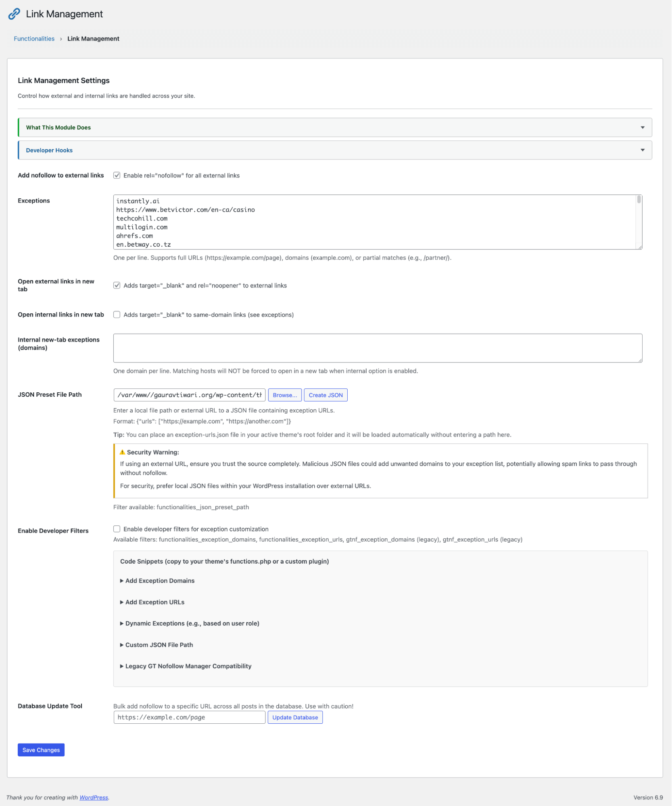
Task: Click the JSON Preset File Path field
Action: pos(190,395)
